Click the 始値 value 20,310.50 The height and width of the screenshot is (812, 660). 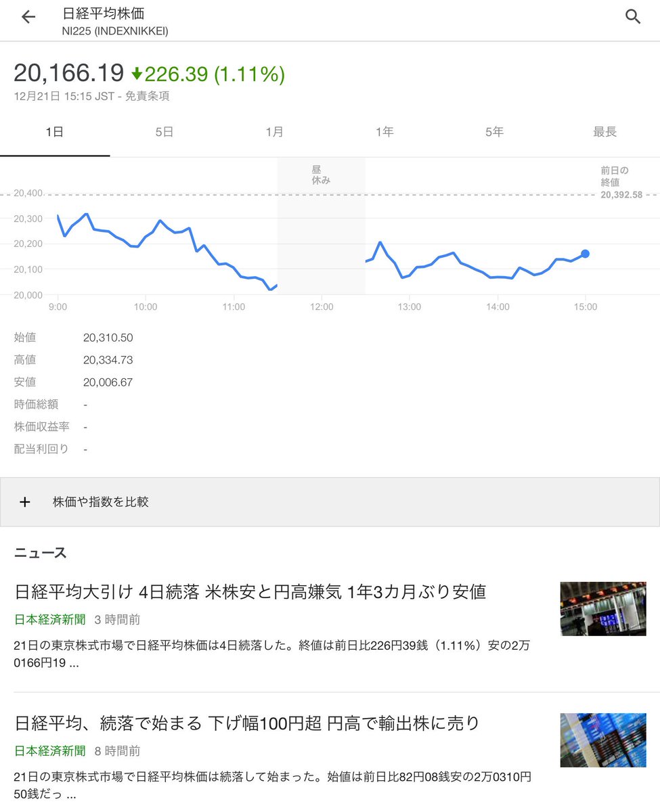[x=108, y=337]
